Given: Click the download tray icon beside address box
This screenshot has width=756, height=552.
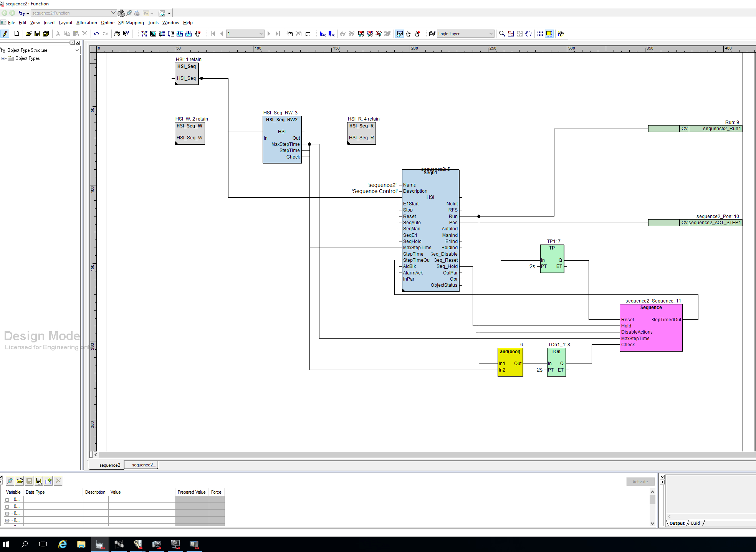Looking at the screenshot, I should point(121,13).
